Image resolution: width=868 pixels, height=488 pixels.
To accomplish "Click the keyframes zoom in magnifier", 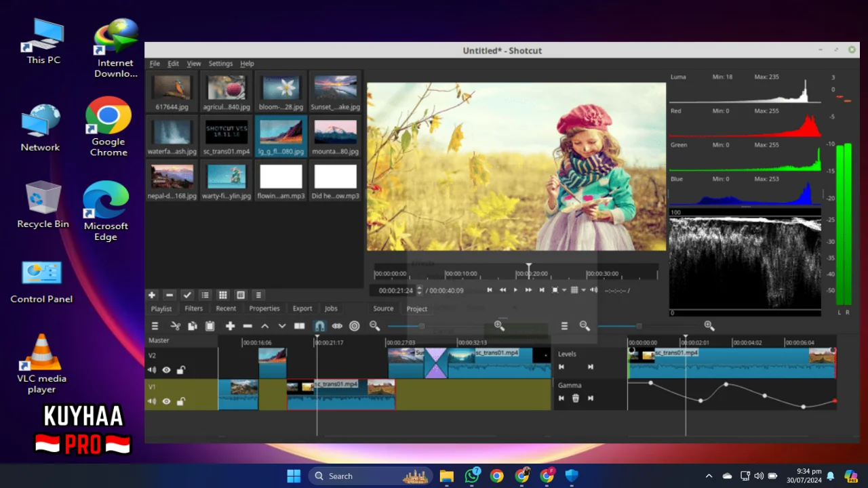I will 709,326.
